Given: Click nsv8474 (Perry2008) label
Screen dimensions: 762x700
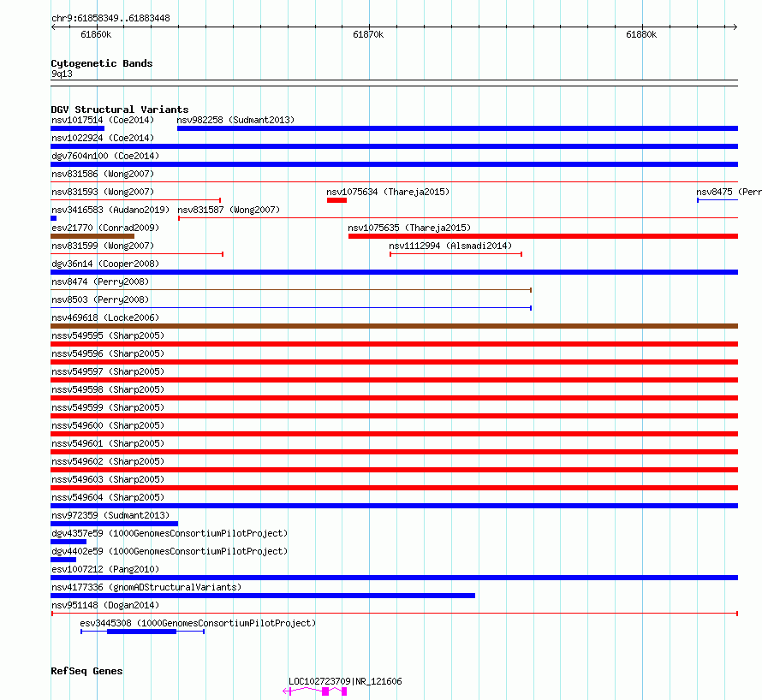Looking at the screenshot, I should [100, 282].
